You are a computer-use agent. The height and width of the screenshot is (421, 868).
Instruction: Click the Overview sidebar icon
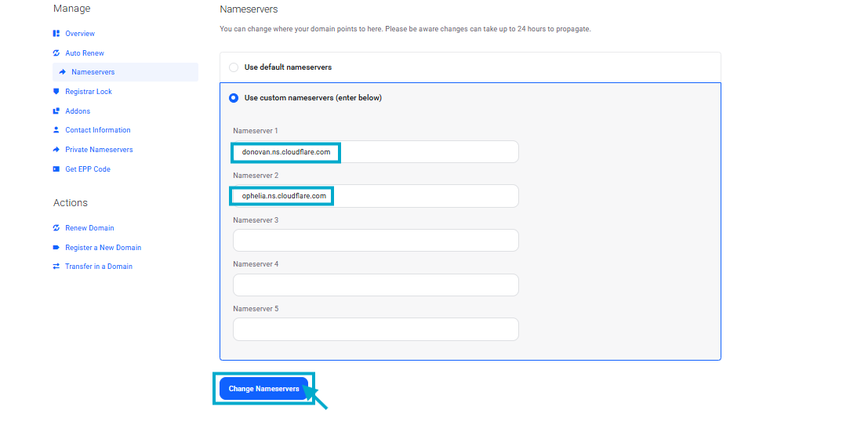(x=56, y=34)
